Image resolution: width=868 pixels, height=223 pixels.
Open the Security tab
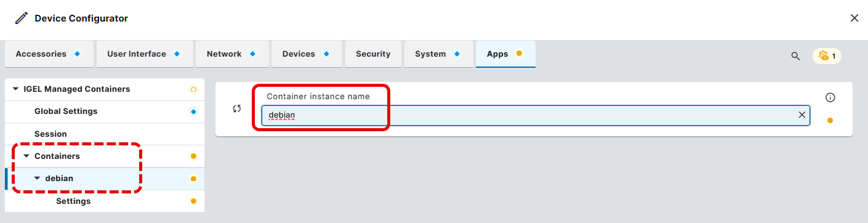coord(373,54)
